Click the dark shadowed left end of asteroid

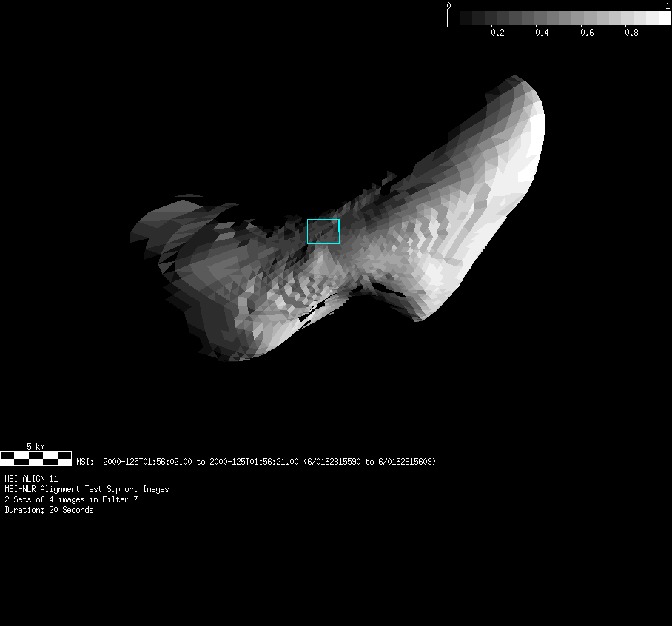159,229
